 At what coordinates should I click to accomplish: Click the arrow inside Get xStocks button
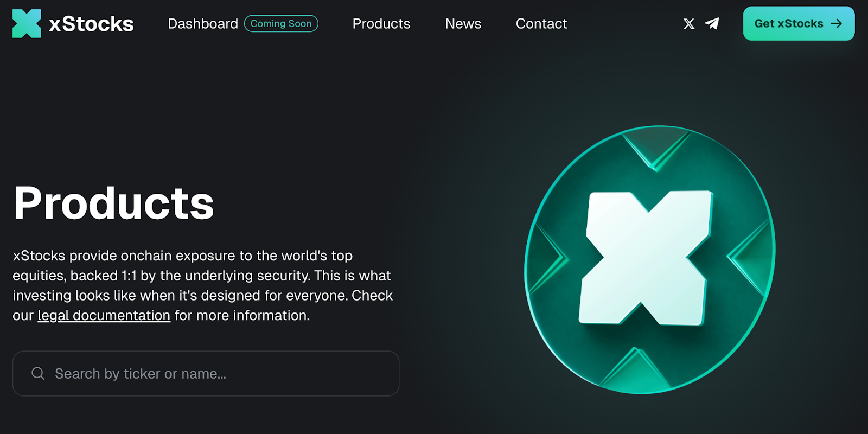[x=837, y=24]
